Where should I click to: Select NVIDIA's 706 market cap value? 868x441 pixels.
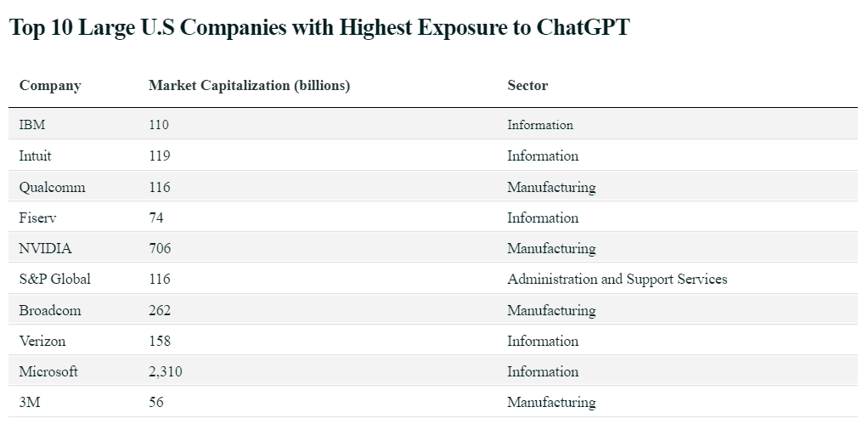(x=160, y=249)
